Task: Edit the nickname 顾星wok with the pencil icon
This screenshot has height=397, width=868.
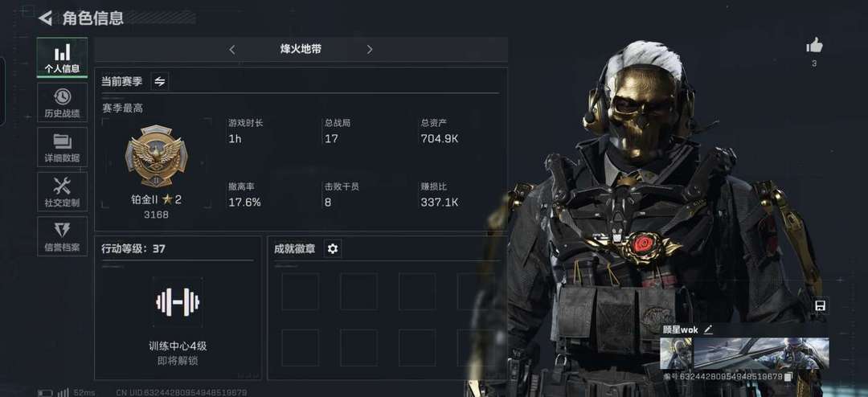Action: [x=708, y=329]
